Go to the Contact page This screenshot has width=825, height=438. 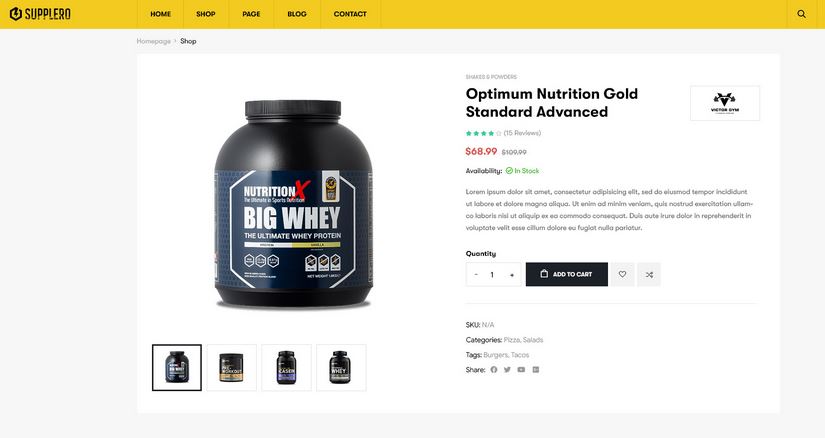point(350,14)
